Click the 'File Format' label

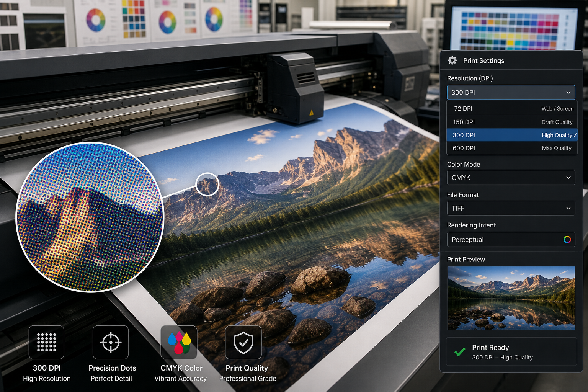pos(463,195)
